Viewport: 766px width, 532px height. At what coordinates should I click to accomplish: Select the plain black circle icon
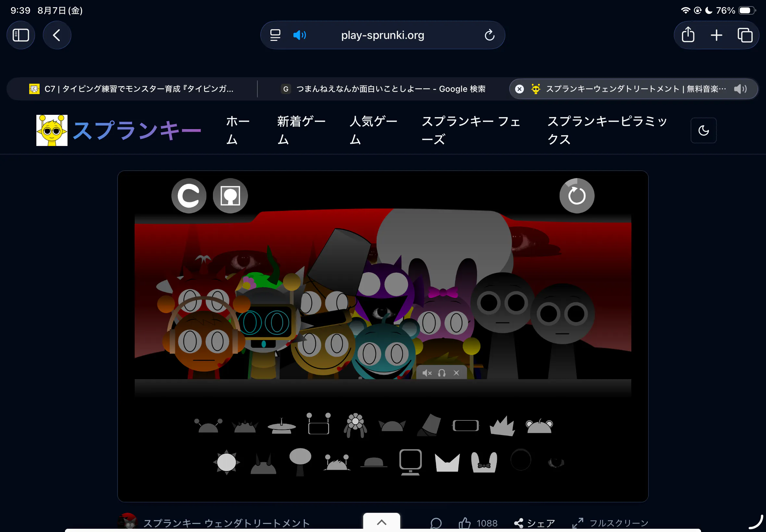521,460
